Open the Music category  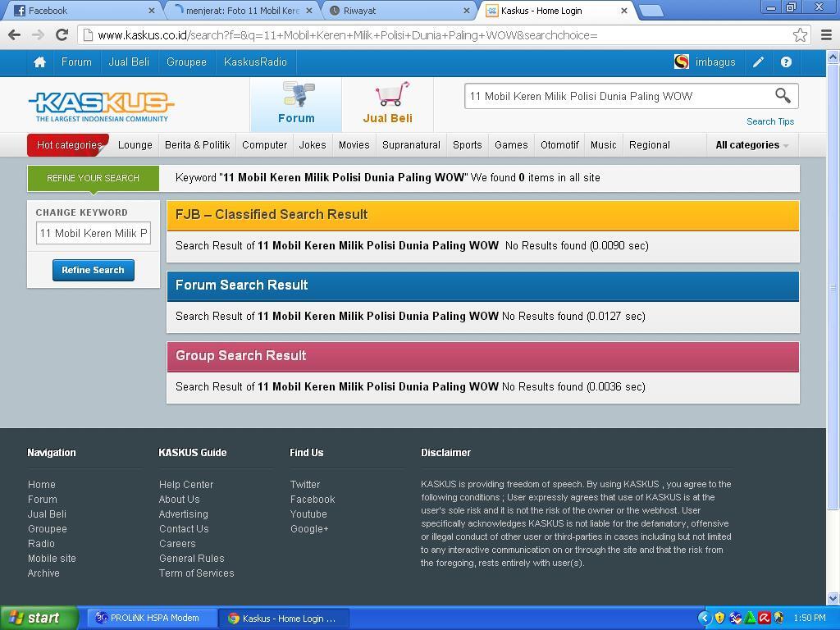(603, 145)
